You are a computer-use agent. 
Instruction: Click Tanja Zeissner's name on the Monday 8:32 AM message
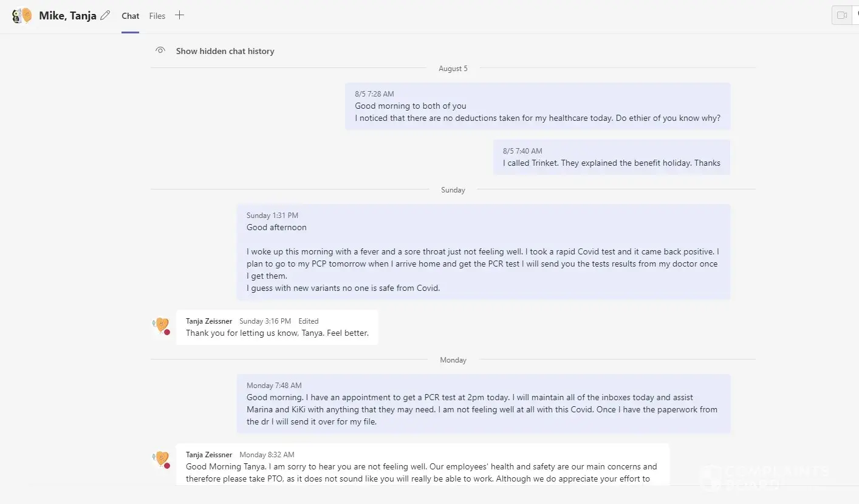pos(209,455)
